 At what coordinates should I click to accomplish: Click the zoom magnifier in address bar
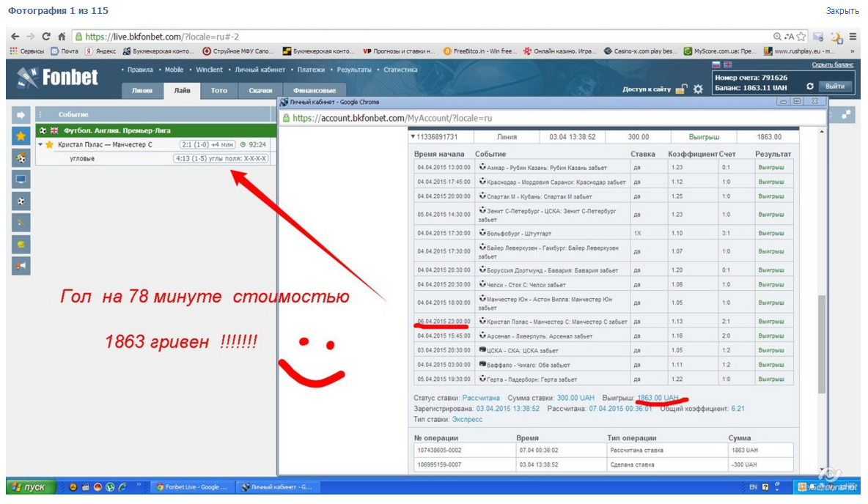(777, 37)
